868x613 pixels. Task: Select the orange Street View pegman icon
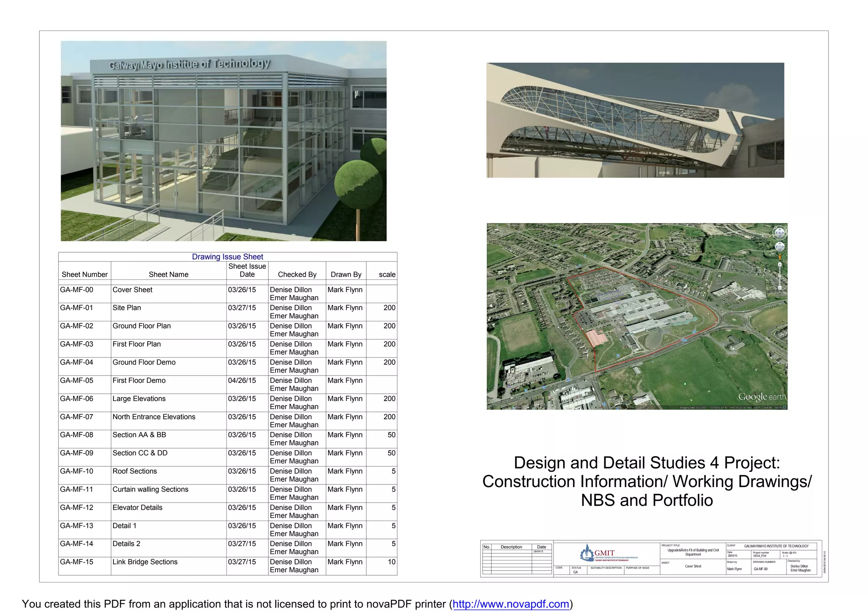click(780, 257)
